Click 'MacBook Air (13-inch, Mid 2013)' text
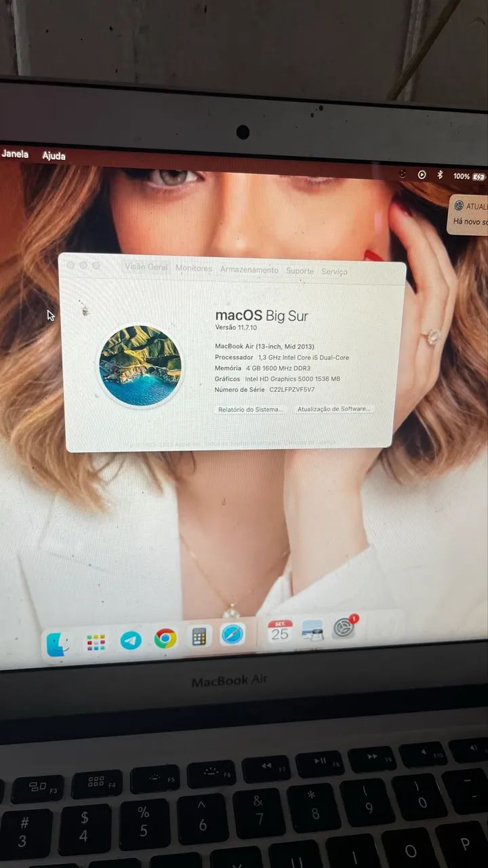The image size is (488, 868). [264, 347]
